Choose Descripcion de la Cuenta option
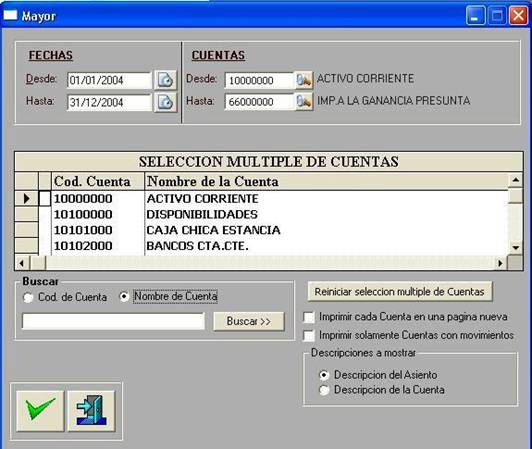The height and width of the screenshot is (449, 532). click(324, 390)
